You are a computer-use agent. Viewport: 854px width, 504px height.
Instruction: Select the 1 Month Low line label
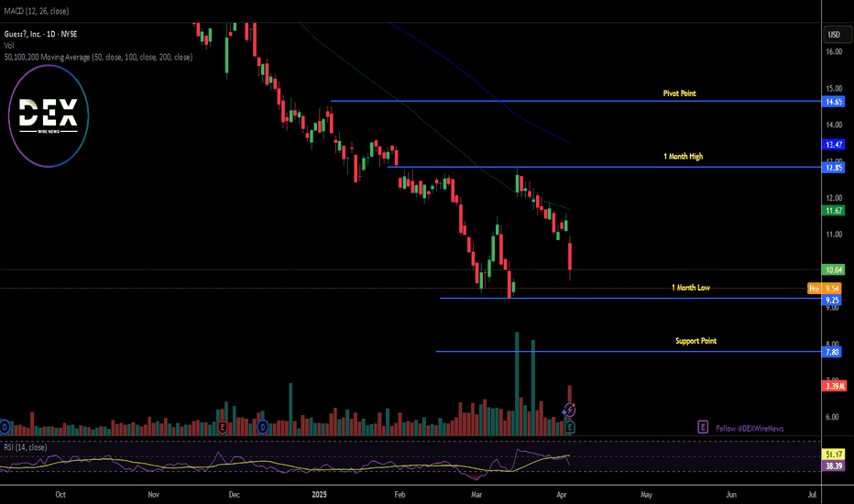[x=691, y=288]
